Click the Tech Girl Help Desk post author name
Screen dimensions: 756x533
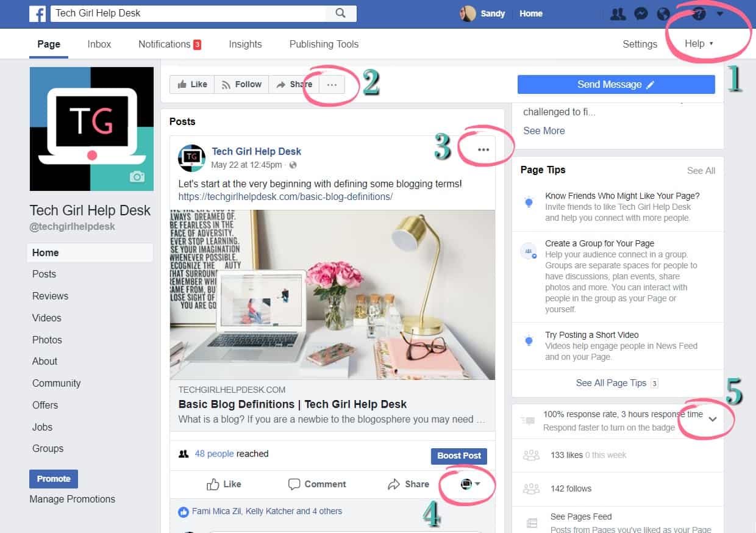(x=257, y=151)
